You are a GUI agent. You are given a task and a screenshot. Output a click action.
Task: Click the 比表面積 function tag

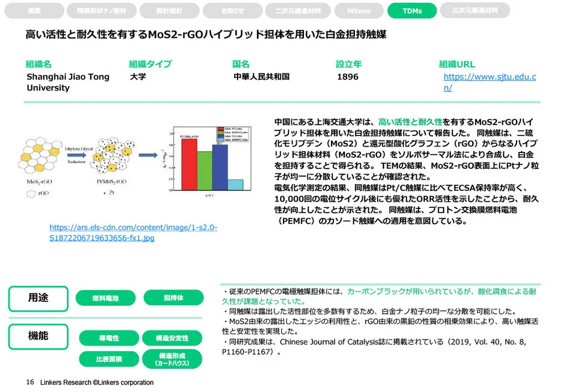coord(109,359)
